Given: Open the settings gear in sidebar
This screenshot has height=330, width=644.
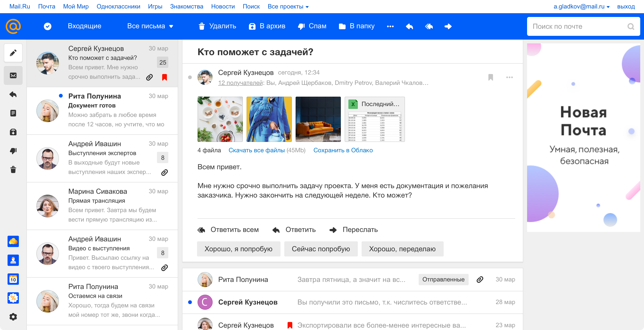Looking at the screenshot, I should click(13, 317).
